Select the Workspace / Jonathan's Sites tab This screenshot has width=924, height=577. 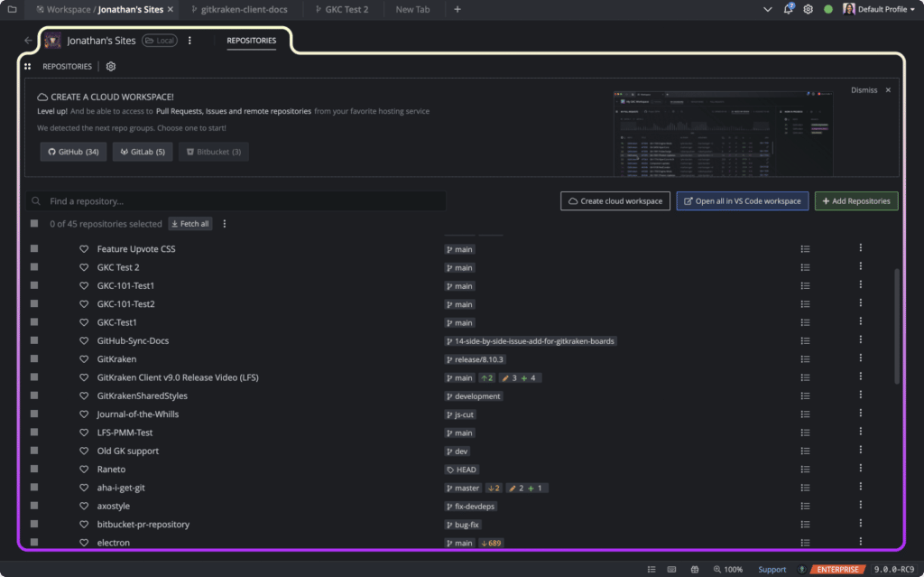(99, 9)
